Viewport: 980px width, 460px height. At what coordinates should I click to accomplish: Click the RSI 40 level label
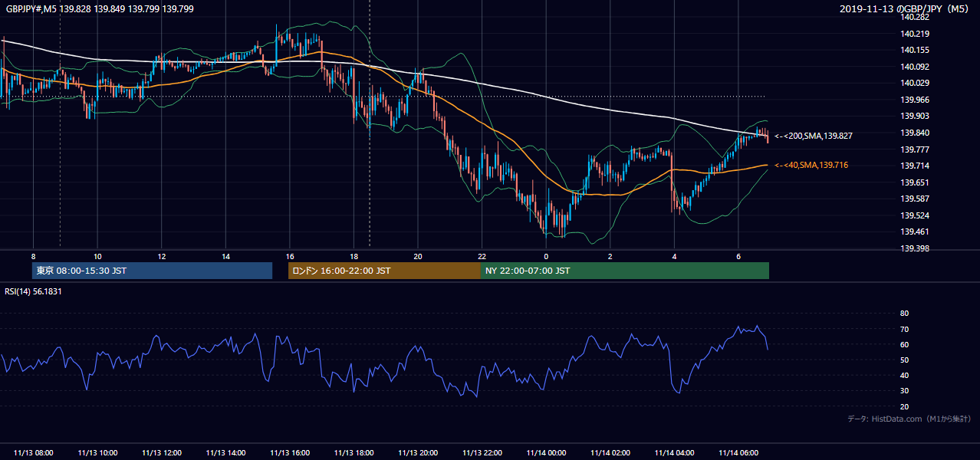904,375
